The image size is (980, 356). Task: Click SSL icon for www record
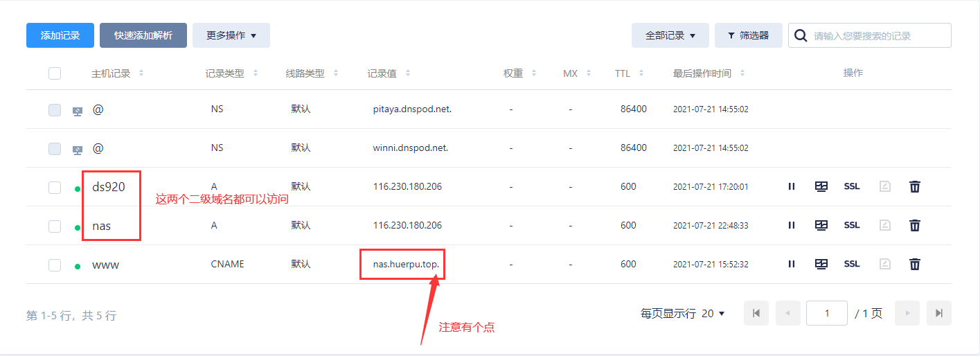(x=851, y=264)
